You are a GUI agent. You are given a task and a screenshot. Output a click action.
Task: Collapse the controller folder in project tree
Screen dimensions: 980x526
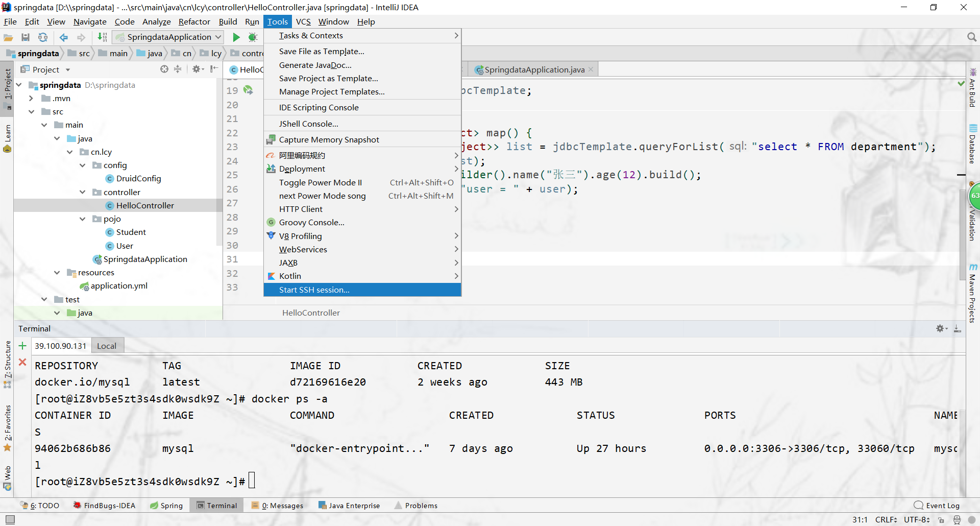83,192
